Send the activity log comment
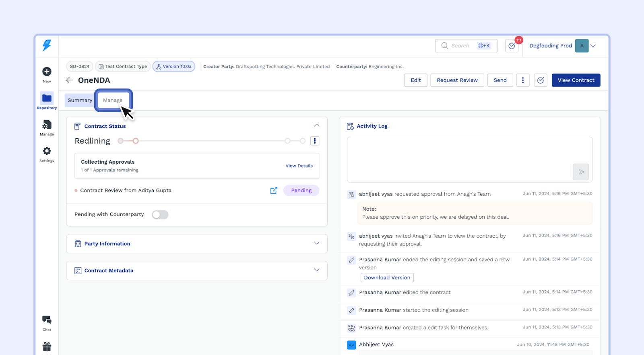Screen dimensions: 644x355 pos(580,172)
